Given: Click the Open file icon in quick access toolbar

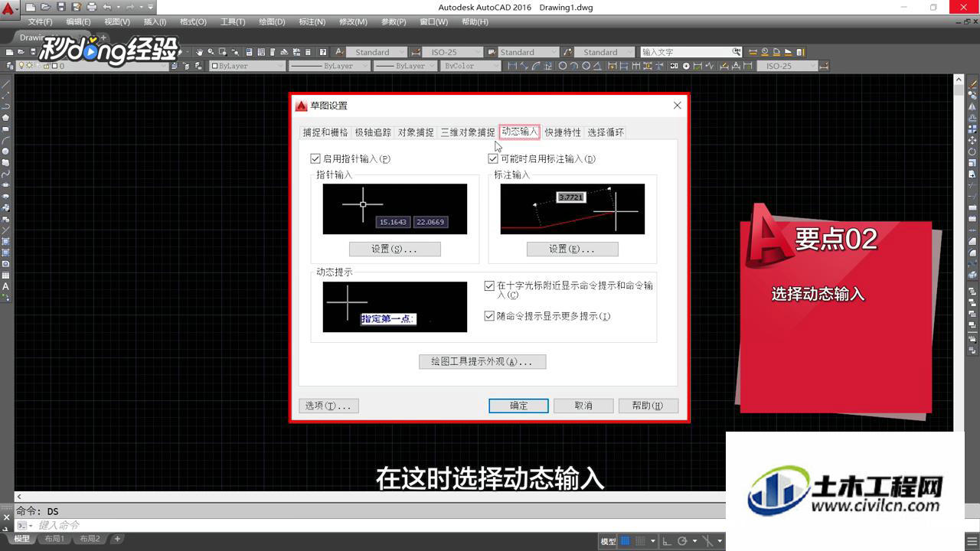Looking at the screenshot, I should (46, 7).
